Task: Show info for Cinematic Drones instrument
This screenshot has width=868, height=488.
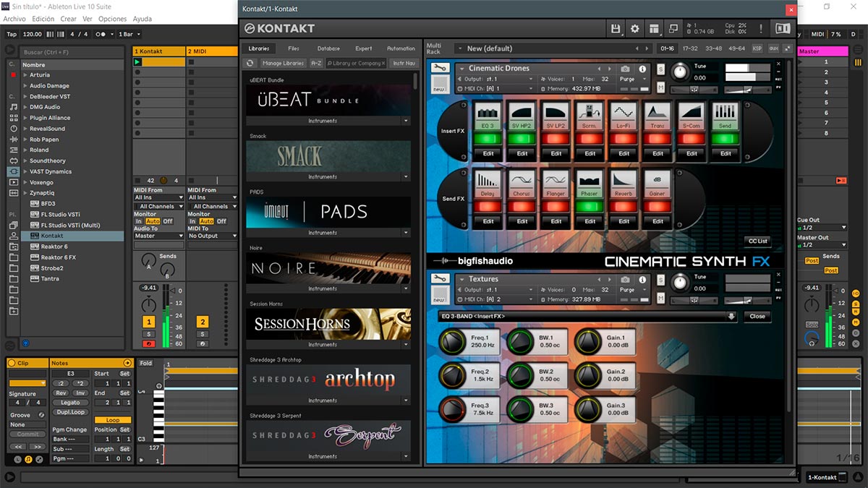Action: pos(642,69)
